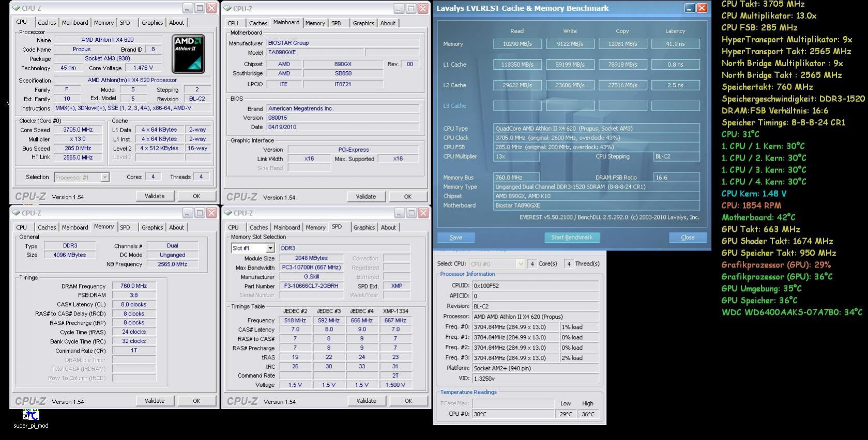Click the Command Rate 1T field
Viewport: 868px width, 440px height.
tap(134, 351)
